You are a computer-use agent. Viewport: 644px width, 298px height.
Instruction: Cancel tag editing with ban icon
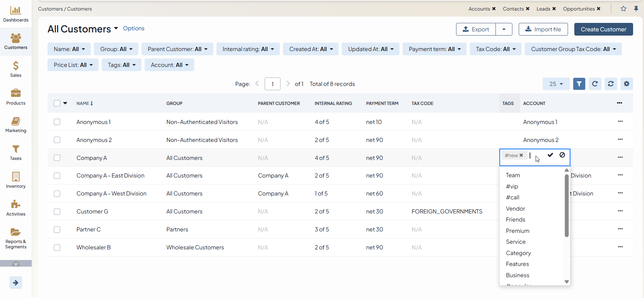point(562,155)
